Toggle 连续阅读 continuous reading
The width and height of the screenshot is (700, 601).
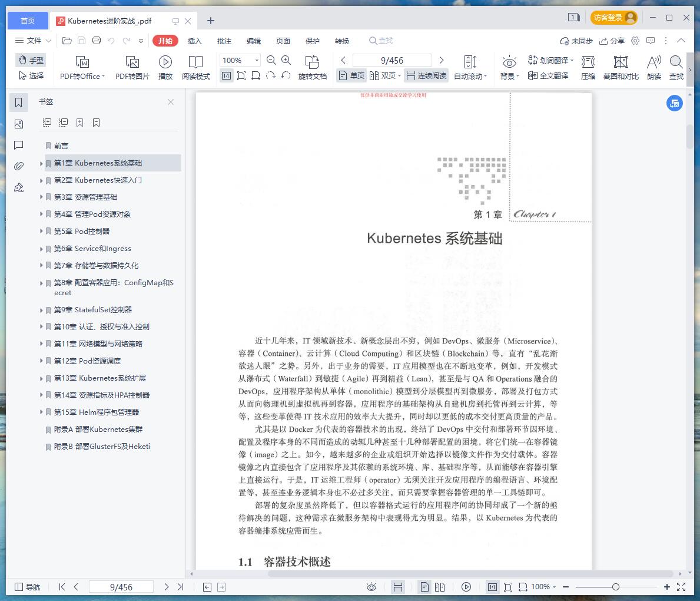click(x=426, y=75)
